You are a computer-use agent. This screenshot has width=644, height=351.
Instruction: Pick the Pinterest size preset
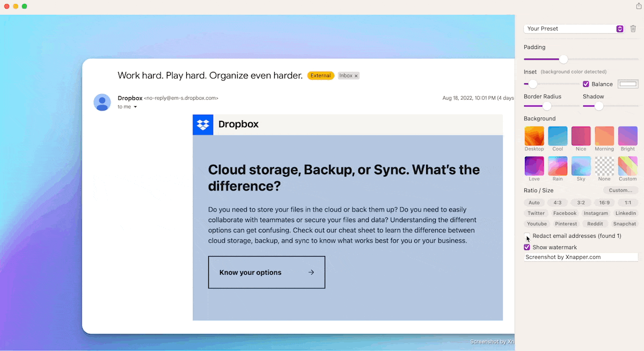click(x=566, y=224)
